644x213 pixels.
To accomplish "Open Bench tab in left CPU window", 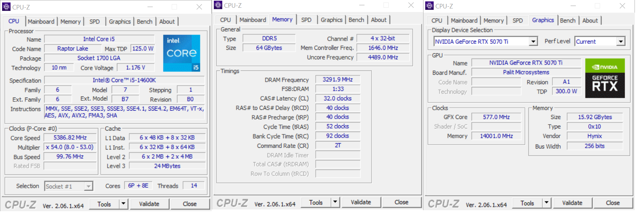I will click(x=144, y=21).
